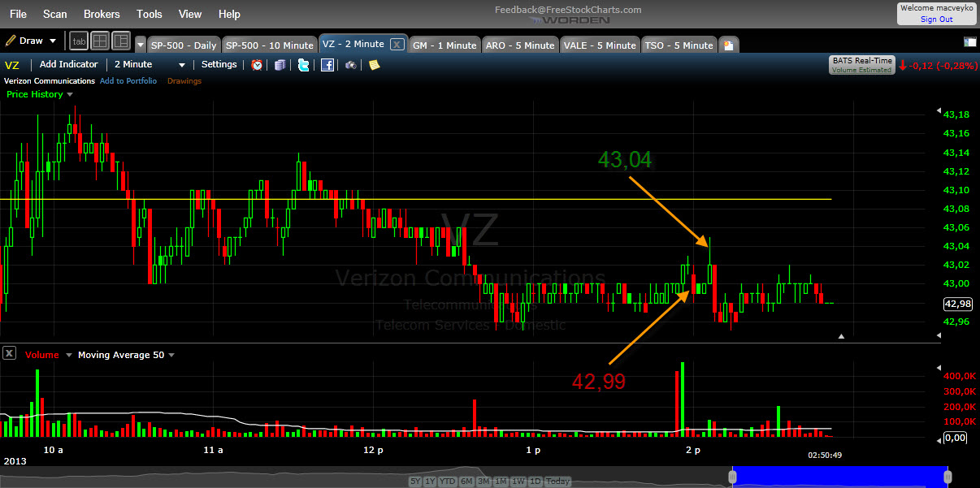Open the Scan menu

(x=55, y=14)
